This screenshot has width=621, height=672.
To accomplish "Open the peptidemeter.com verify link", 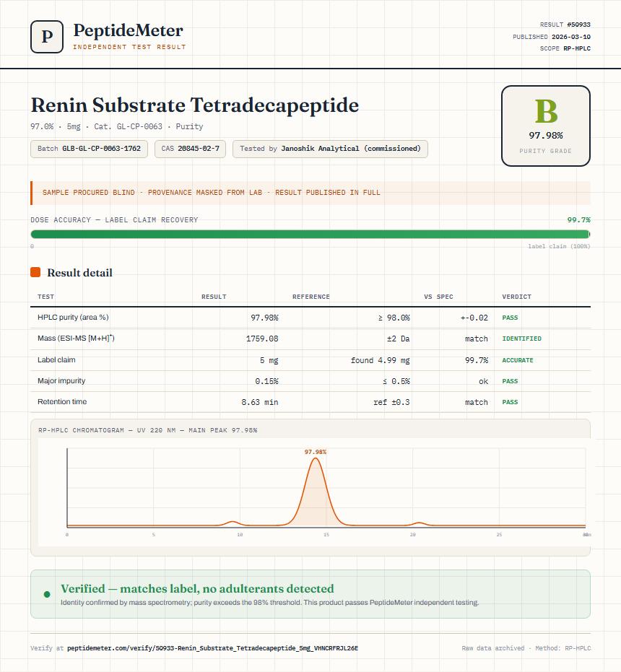I will (x=212, y=648).
